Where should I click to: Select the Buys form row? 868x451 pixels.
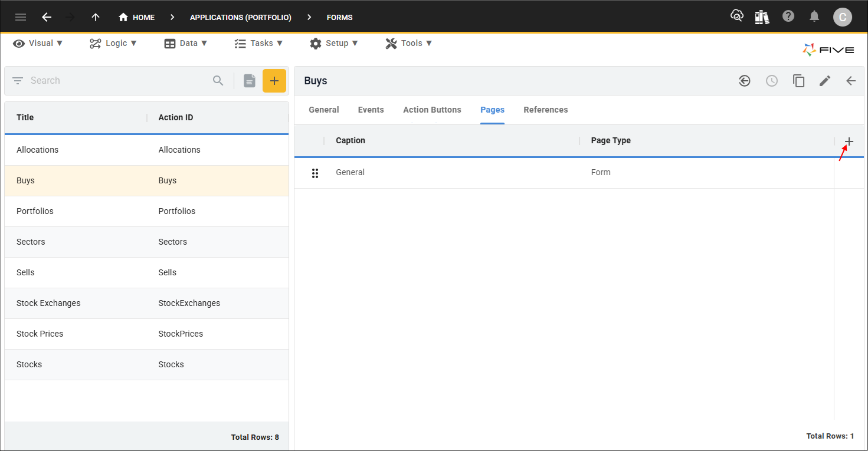coord(146,180)
